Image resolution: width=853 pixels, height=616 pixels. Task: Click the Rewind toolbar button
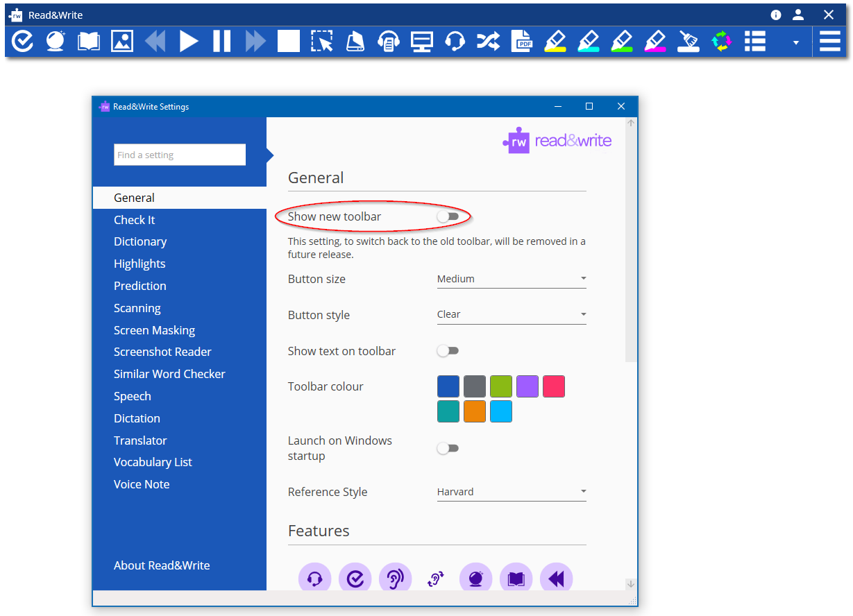[x=155, y=41]
